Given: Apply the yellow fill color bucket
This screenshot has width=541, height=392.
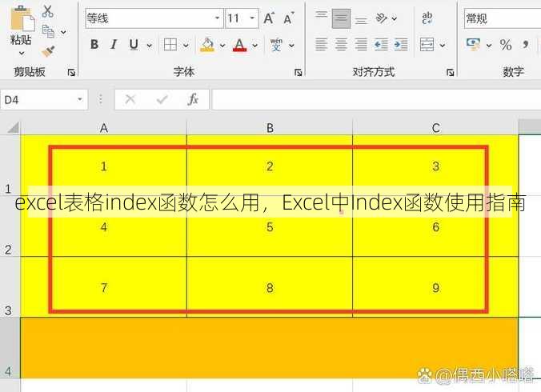Looking at the screenshot, I should coord(207,45).
